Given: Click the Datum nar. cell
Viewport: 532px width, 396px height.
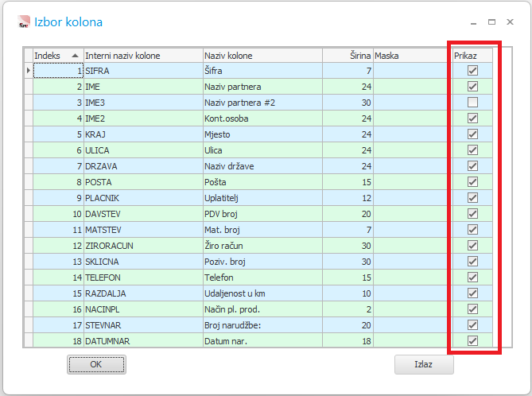Looking at the screenshot, I should (x=262, y=340).
